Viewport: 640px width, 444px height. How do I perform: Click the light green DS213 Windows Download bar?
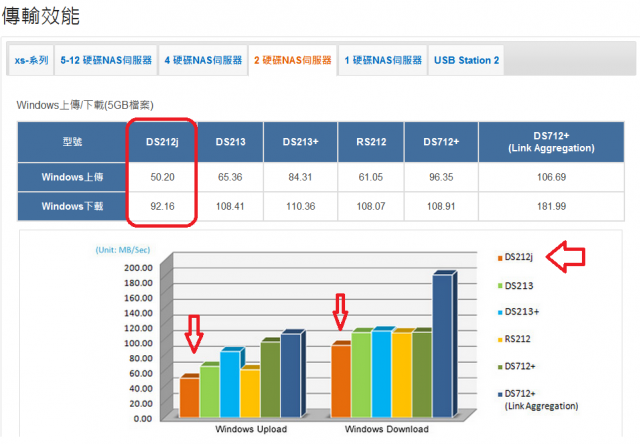[361, 375]
